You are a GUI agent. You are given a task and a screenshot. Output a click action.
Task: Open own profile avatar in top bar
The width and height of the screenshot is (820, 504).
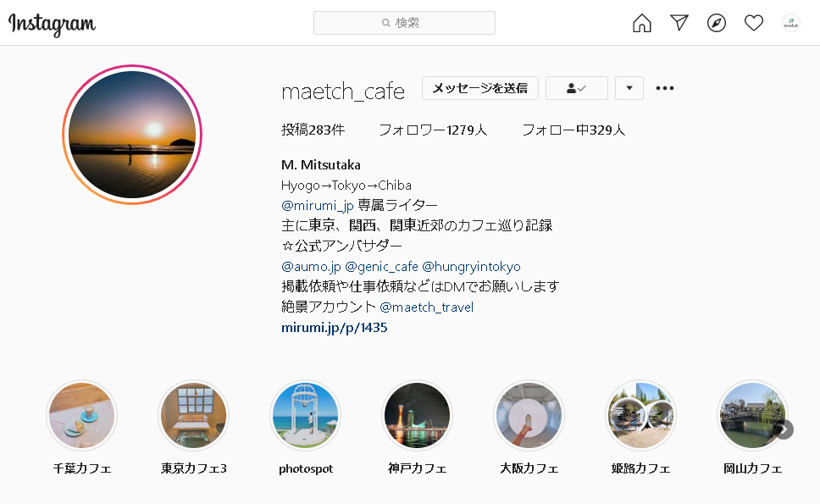(790, 23)
